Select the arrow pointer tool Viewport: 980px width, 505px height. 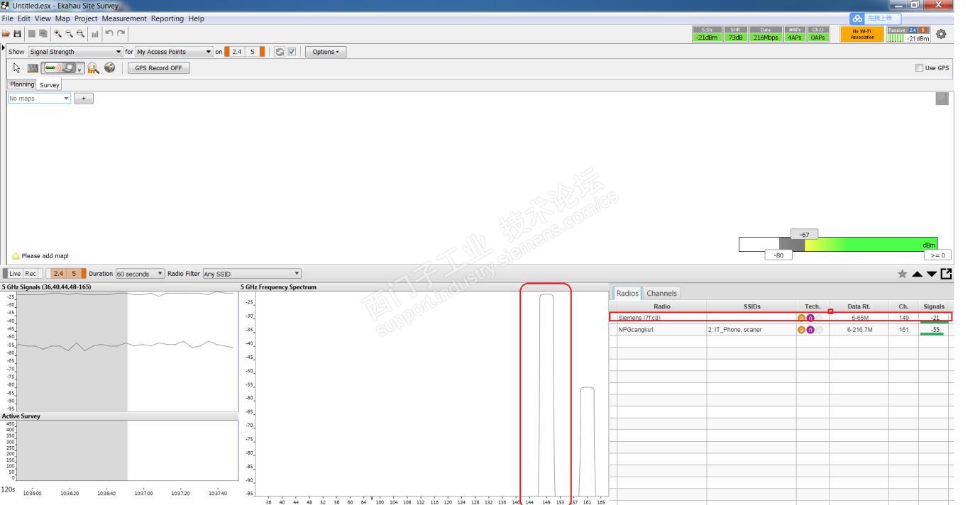18,68
